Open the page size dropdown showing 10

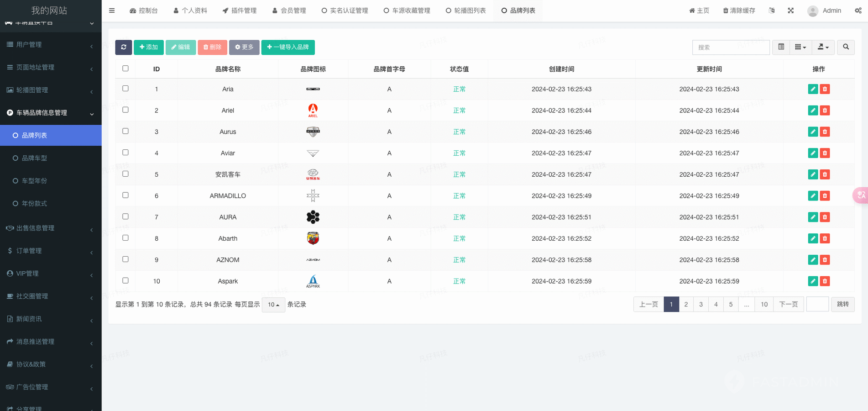pyautogui.click(x=273, y=305)
